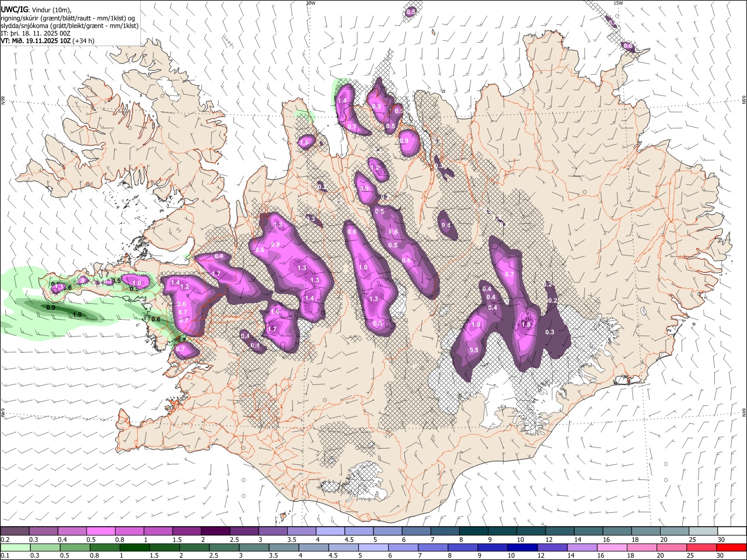Click the 'Vindur (10m)' header text
Viewport: 747px width, 560px height.
[x=50, y=10]
